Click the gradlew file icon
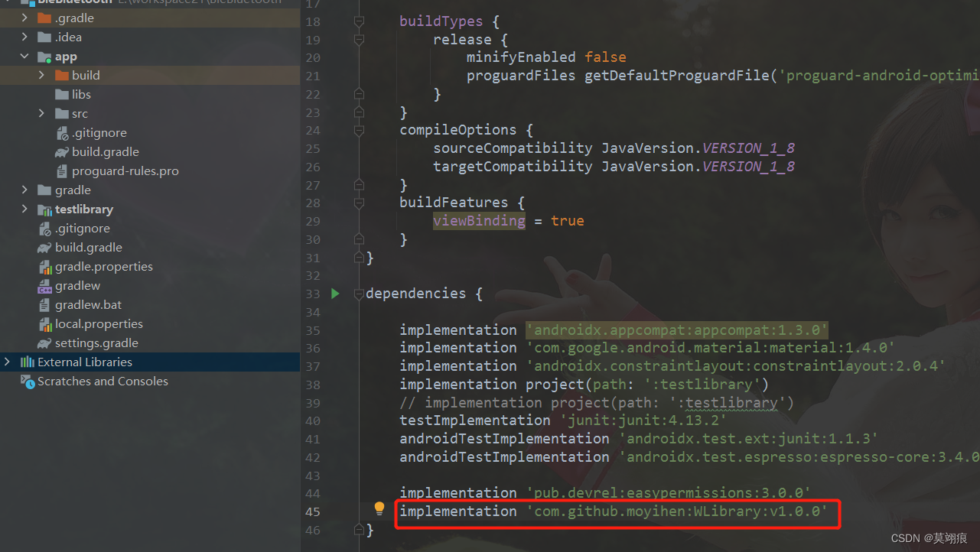Viewport: 980px width, 552px height. pyautogui.click(x=44, y=285)
